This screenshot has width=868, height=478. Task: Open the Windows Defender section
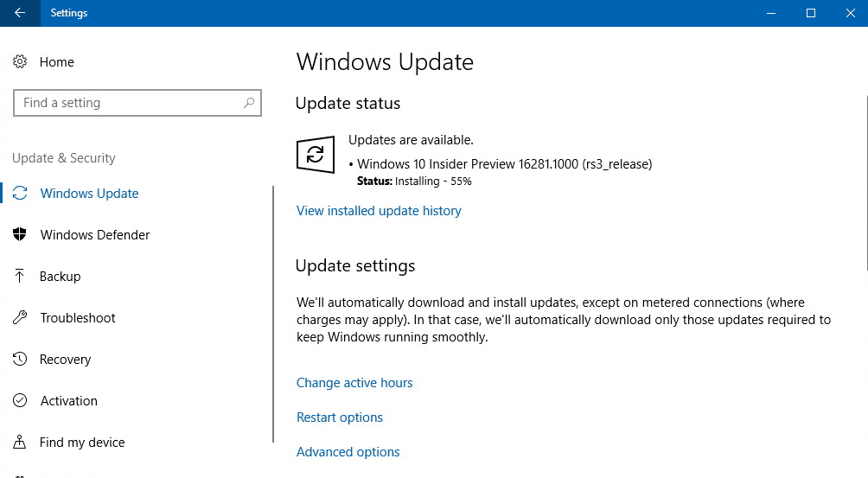pyautogui.click(x=94, y=235)
